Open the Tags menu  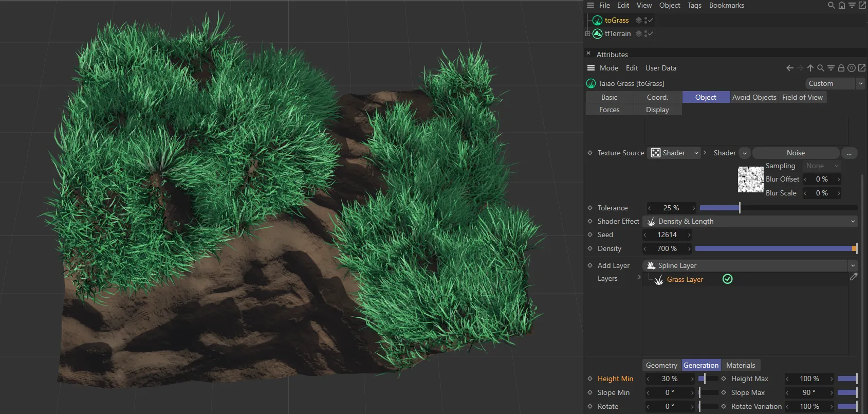[x=694, y=5]
